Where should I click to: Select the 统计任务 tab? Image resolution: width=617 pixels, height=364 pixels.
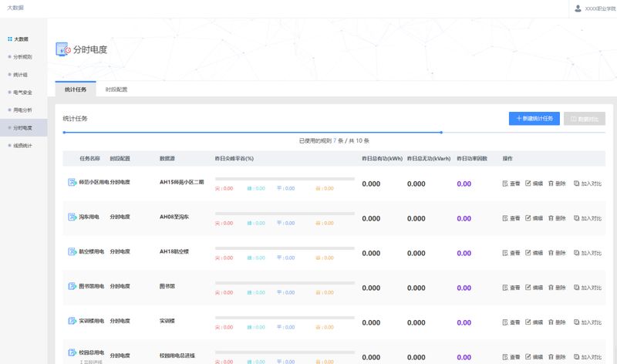click(75, 89)
